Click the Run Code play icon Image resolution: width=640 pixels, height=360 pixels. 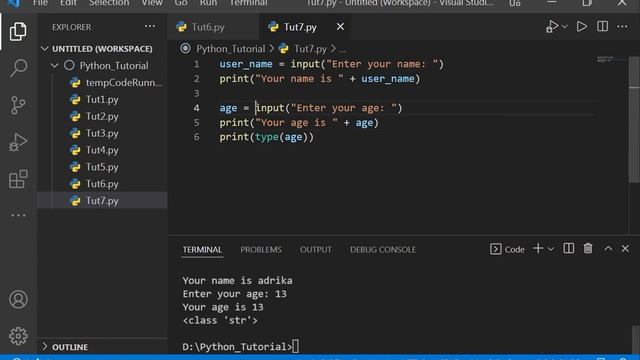(x=582, y=27)
